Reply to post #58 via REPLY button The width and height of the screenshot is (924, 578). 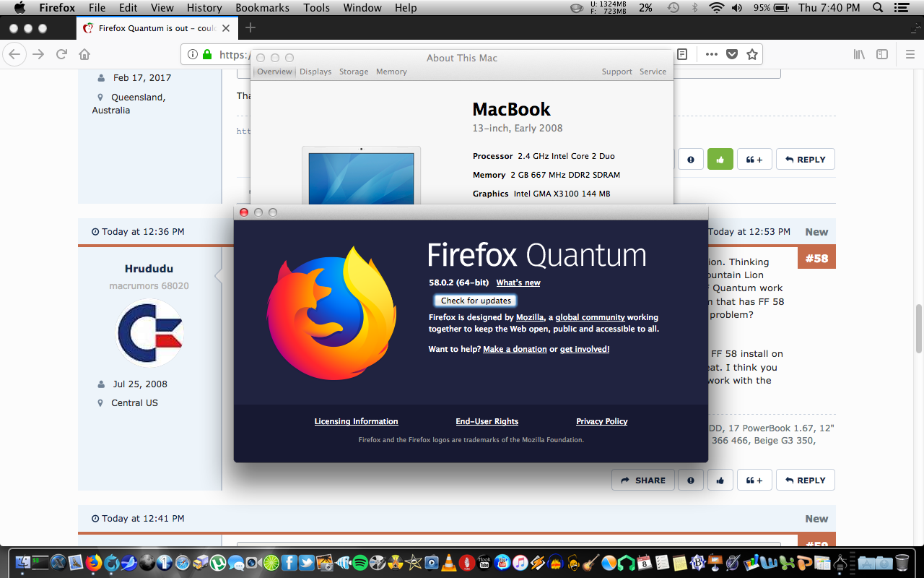click(806, 480)
